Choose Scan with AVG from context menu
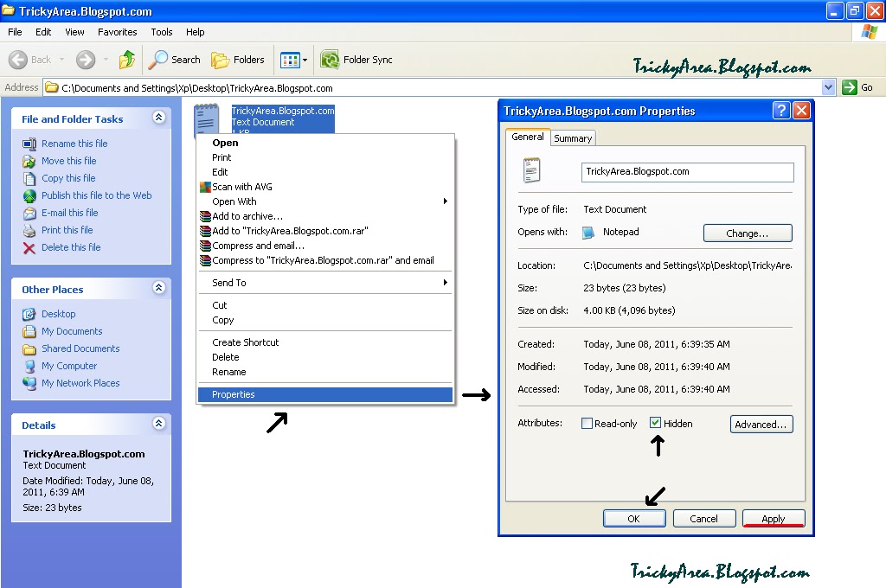 [325, 187]
